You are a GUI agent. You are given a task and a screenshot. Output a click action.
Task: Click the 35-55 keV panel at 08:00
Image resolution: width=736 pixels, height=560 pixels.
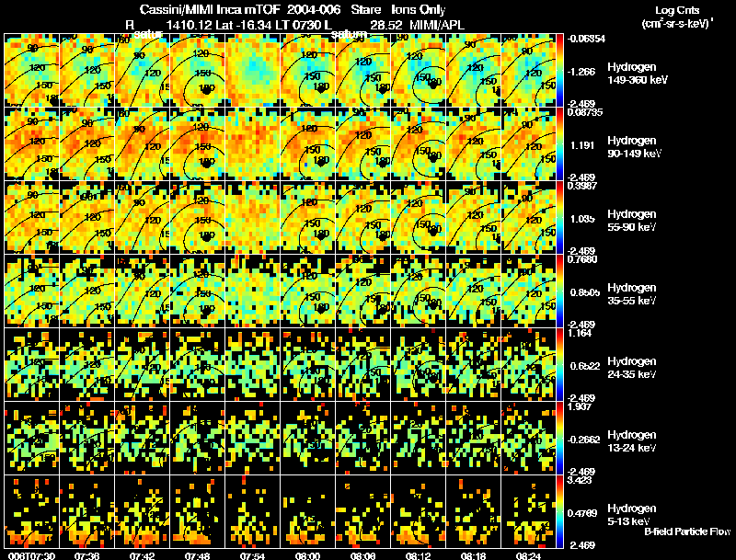click(308, 291)
